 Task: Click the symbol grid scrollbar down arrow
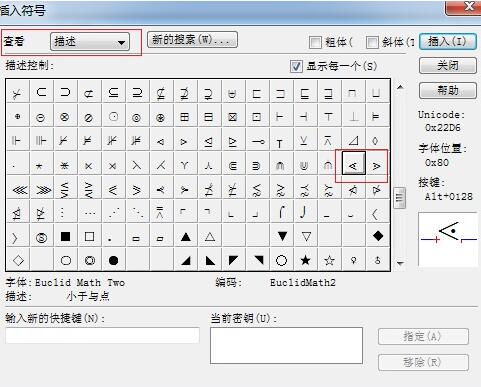[400, 263]
